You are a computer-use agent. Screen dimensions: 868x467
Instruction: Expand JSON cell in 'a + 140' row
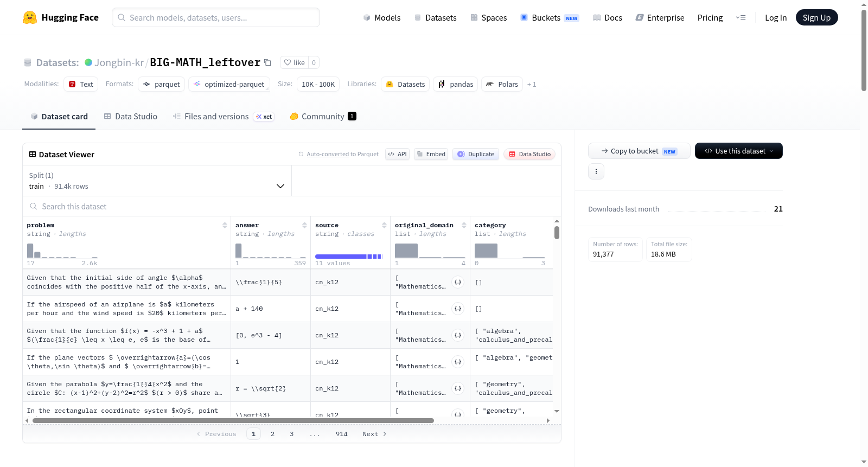(x=458, y=309)
